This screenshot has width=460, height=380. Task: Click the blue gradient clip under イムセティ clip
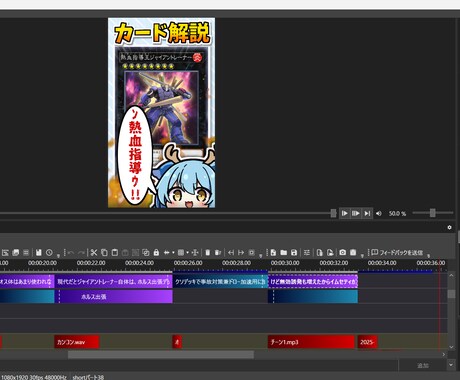(313, 296)
